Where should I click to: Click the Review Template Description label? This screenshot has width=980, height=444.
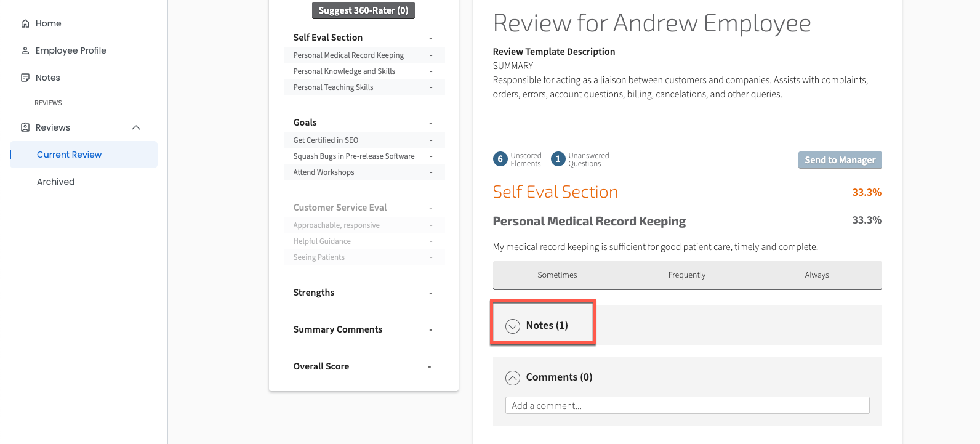[x=554, y=52]
